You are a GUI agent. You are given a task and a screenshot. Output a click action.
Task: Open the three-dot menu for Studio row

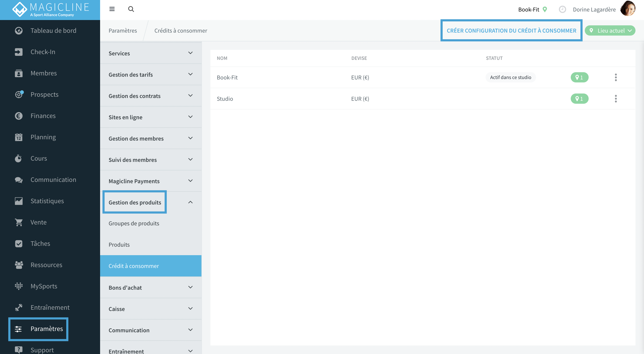tap(616, 98)
